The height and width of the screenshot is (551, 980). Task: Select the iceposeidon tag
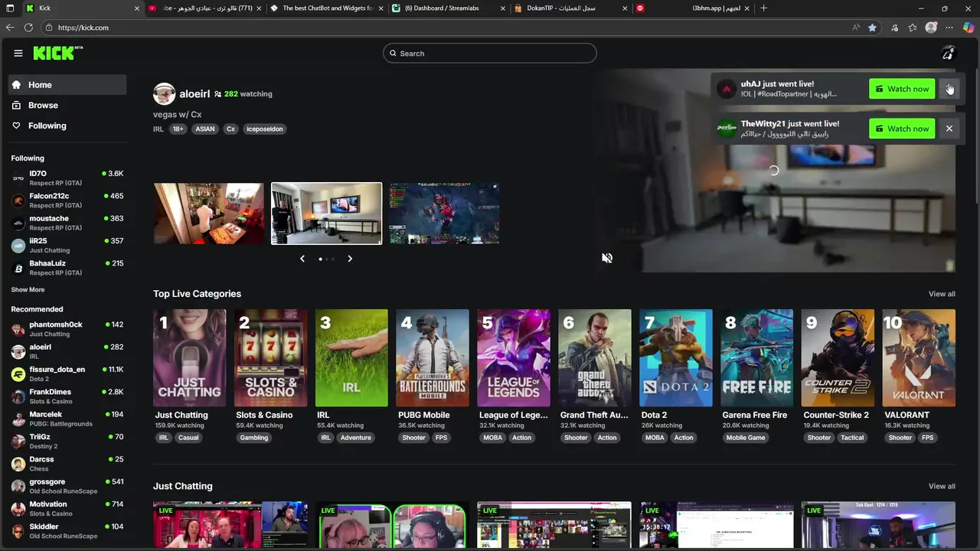click(x=265, y=129)
